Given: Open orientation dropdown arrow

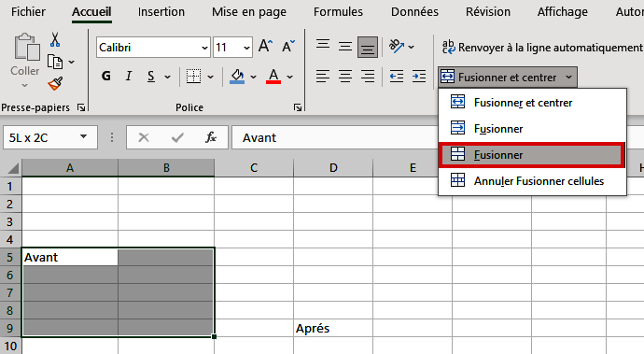Looking at the screenshot, I should tap(411, 47).
